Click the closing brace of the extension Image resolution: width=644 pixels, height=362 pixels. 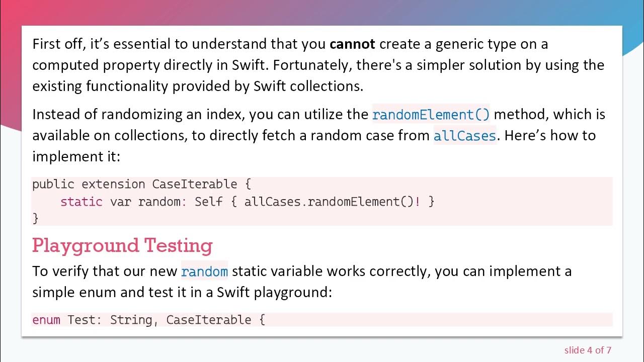[x=35, y=218]
